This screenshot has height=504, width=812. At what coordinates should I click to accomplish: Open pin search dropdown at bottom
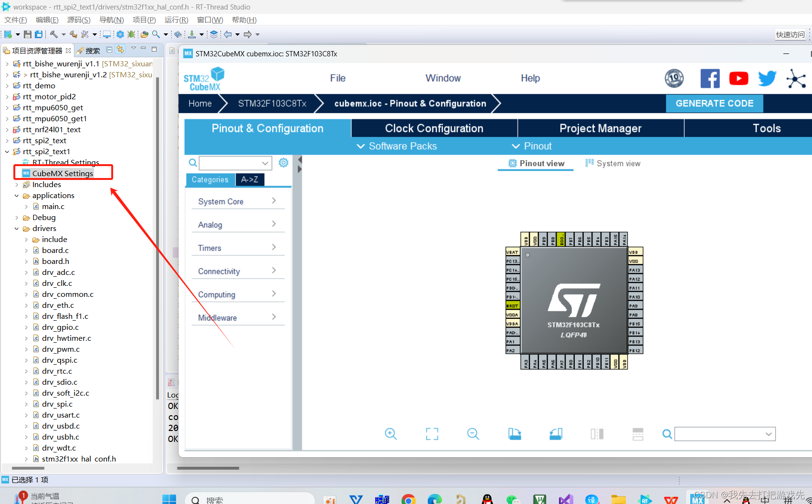pos(769,434)
